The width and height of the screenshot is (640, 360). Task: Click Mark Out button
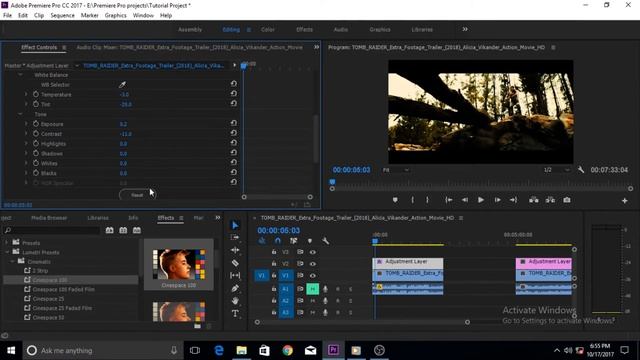427,200
